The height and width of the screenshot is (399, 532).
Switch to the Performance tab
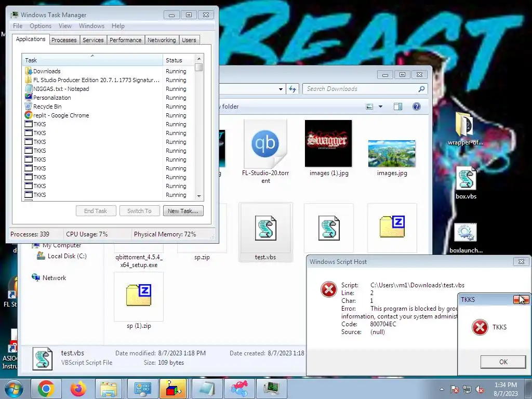[x=126, y=40]
